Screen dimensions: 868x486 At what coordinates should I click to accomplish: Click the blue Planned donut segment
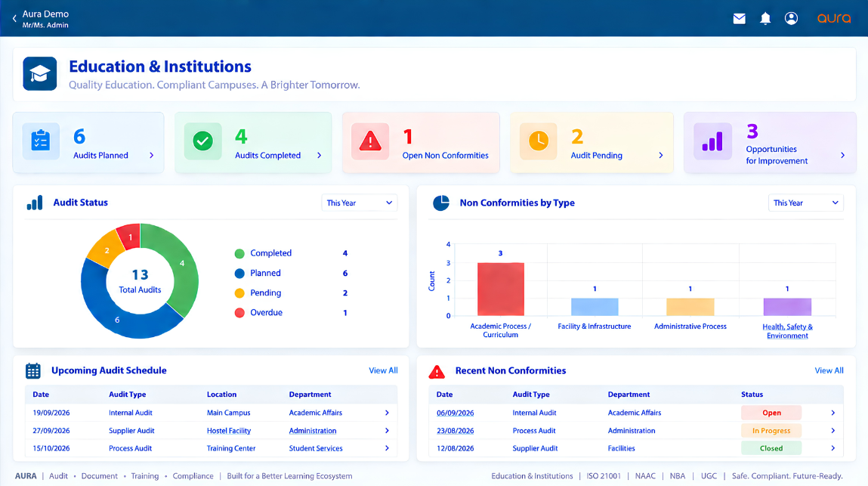click(x=117, y=319)
